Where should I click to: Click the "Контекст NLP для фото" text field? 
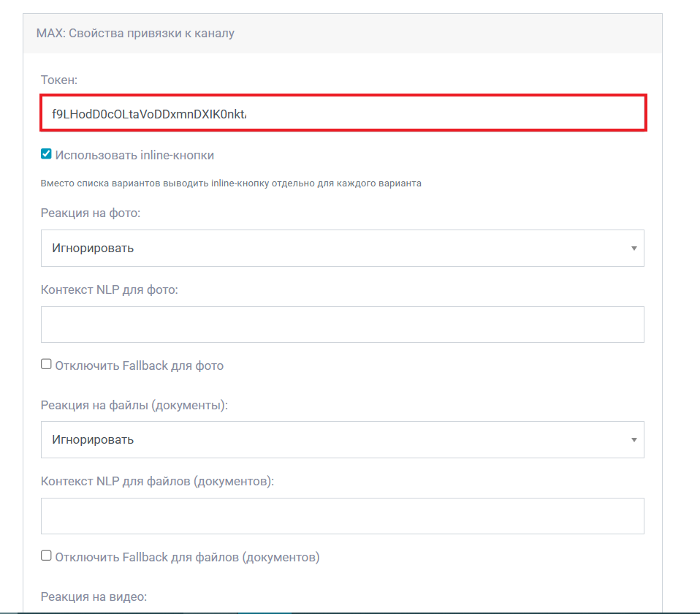(x=342, y=325)
